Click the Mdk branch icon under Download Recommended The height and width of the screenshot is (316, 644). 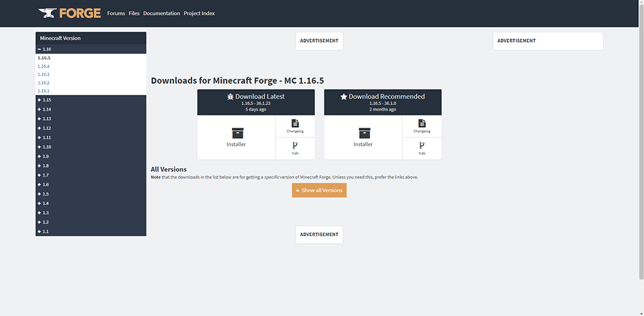coord(422,145)
